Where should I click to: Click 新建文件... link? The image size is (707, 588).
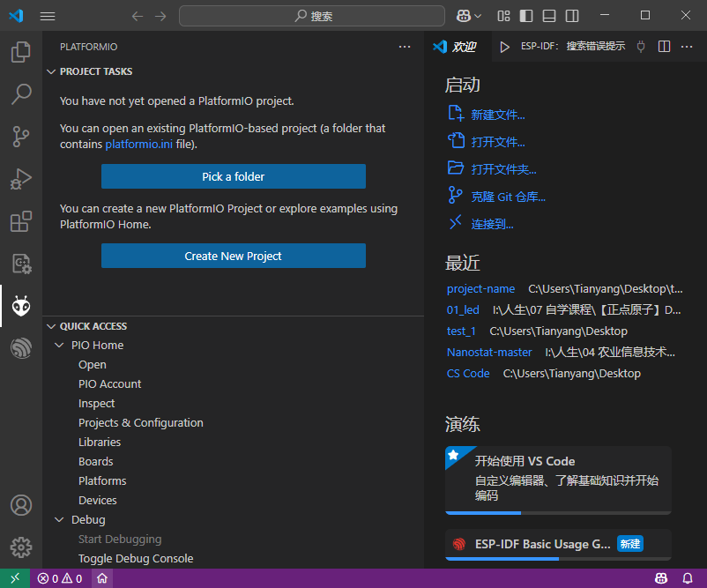tap(498, 115)
